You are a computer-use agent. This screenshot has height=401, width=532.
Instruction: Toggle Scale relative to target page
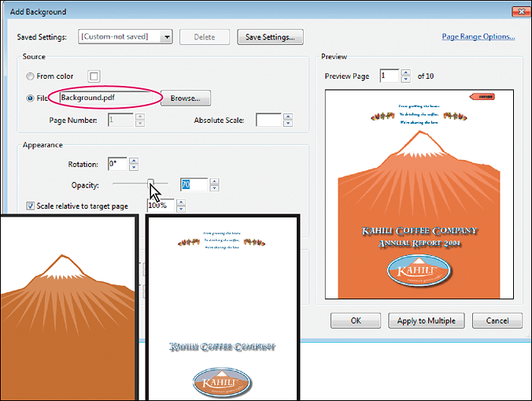31,206
